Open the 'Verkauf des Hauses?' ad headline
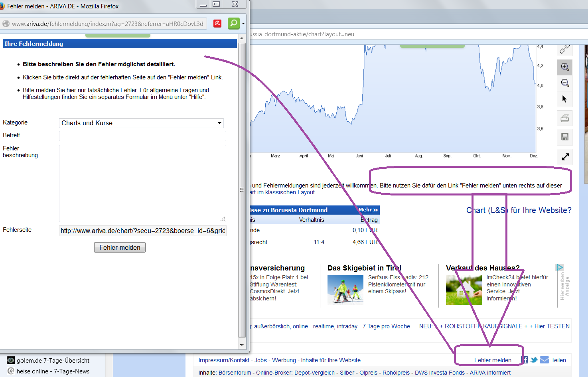Viewport: 588px width, 377px height. 483,268
